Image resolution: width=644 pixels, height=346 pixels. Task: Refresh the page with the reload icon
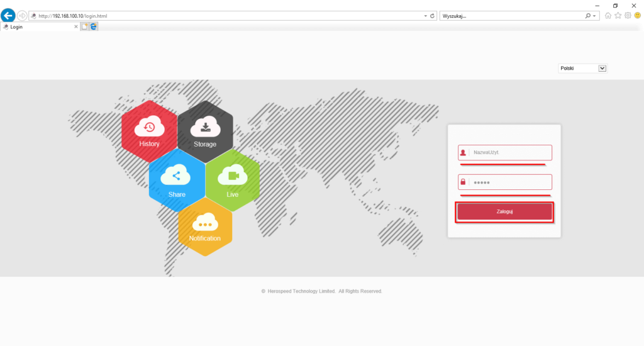pyautogui.click(x=432, y=16)
